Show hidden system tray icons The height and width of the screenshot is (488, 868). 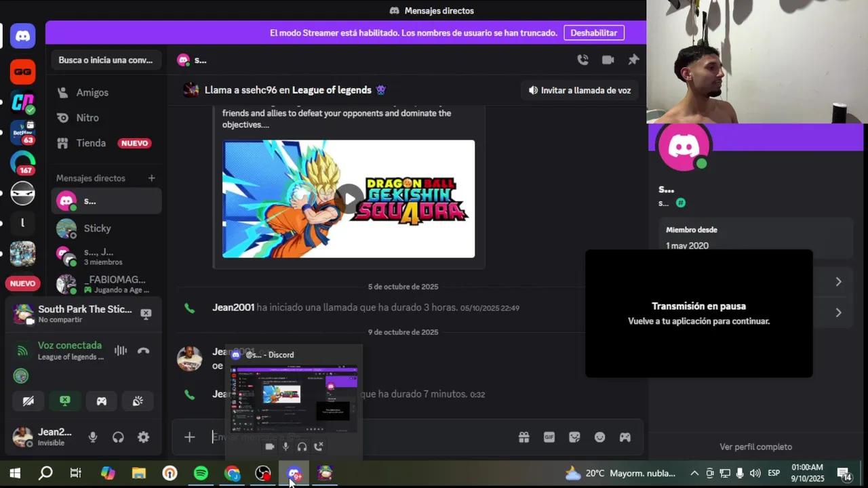coord(694,473)
